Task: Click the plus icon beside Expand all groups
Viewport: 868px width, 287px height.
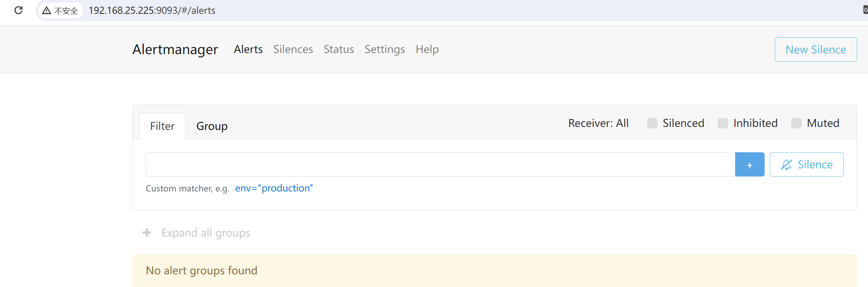Action: (x=147, y=233)
